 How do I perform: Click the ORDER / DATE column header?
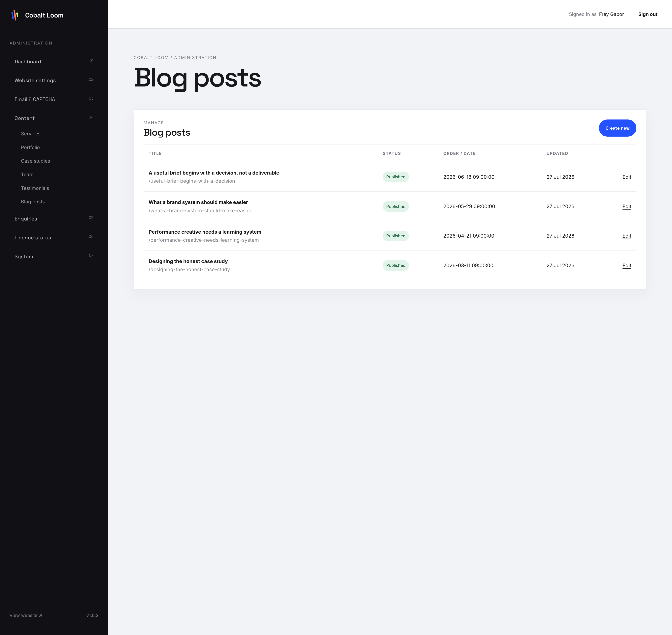(459, 153)
